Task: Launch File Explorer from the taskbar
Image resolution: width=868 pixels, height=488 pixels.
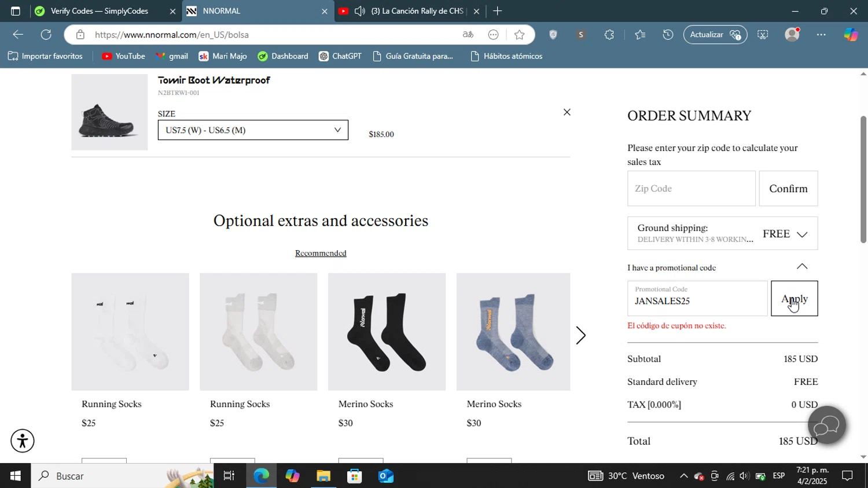Action: coord(323,476)
